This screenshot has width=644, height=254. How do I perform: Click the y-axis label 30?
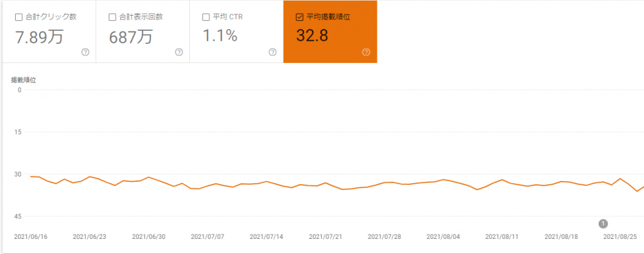18,174
